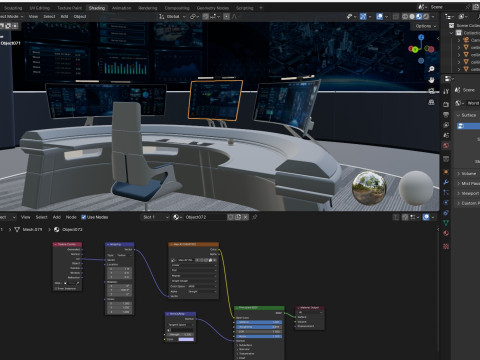Open the Shading workspace tab
This screenshot has width=480, height=360.
97,8
